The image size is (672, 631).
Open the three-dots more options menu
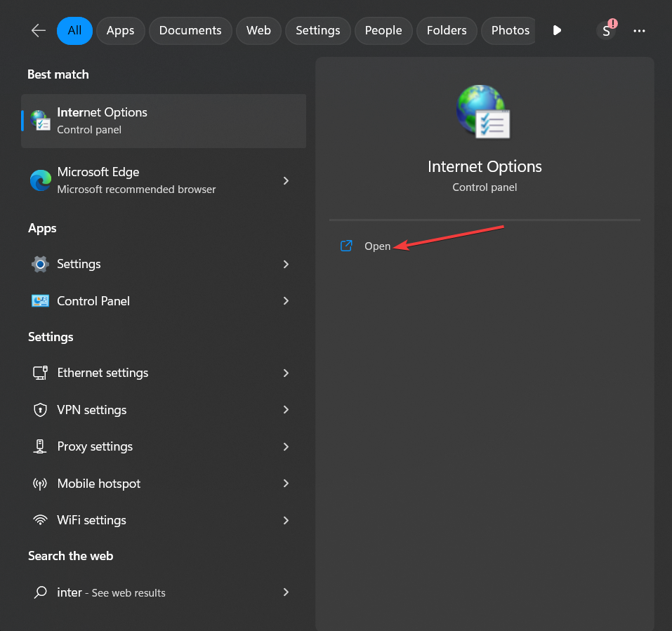click(639, 30)
